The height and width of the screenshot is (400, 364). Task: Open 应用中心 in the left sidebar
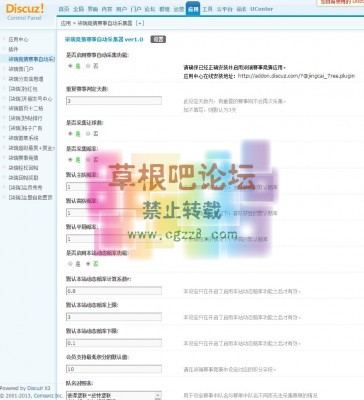18,39
